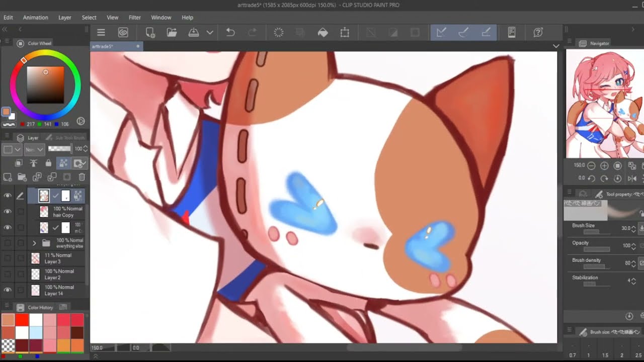Adjust the layer opacity slider
The image size is (644, 362).
pyautogui.click(x=59, y=149)
